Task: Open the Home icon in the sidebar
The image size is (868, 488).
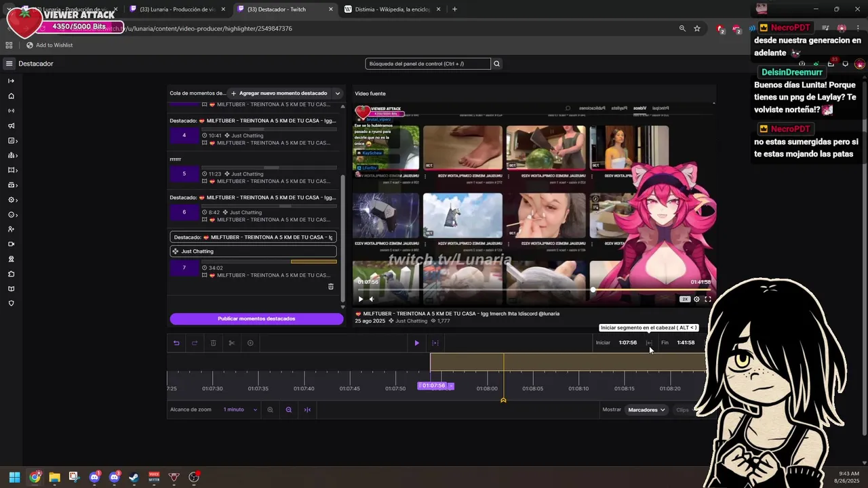Action: (11, 96)
